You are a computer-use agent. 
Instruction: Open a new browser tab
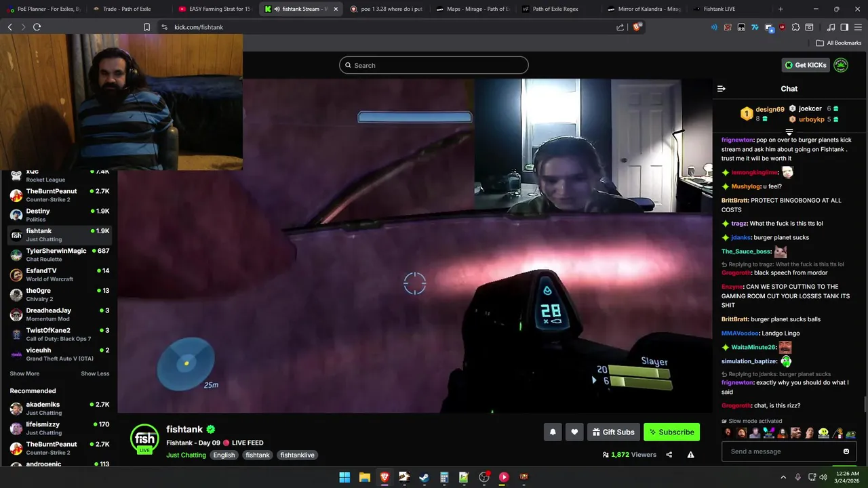tap(781, 9)
